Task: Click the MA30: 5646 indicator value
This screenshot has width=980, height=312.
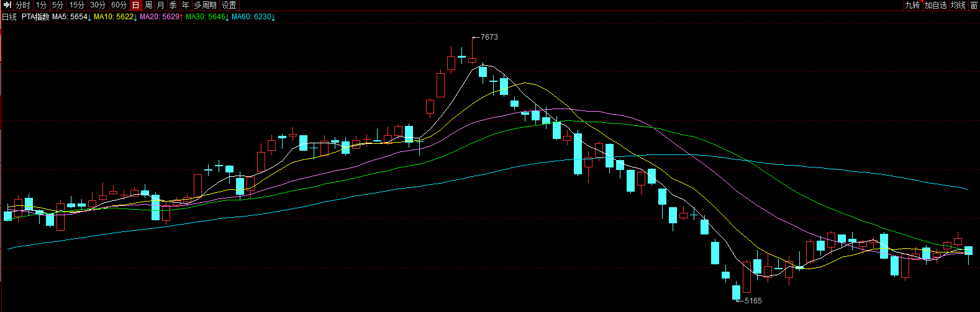Action: click(x=207, y=17)
